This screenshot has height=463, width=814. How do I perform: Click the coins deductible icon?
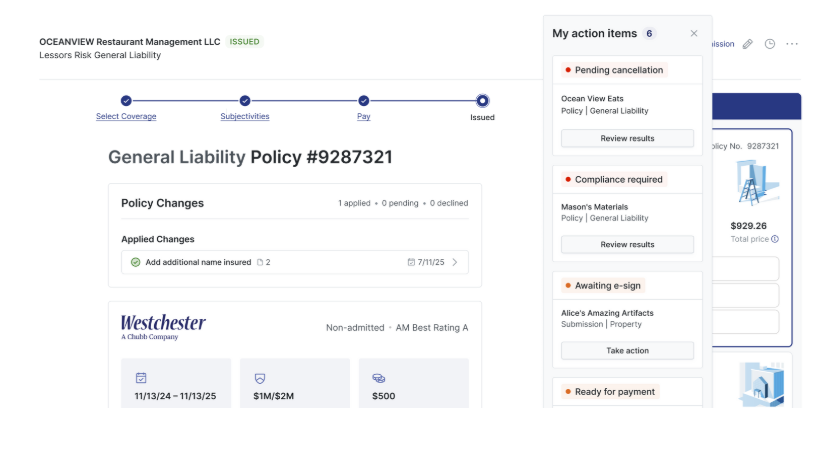tap(379, 378)
